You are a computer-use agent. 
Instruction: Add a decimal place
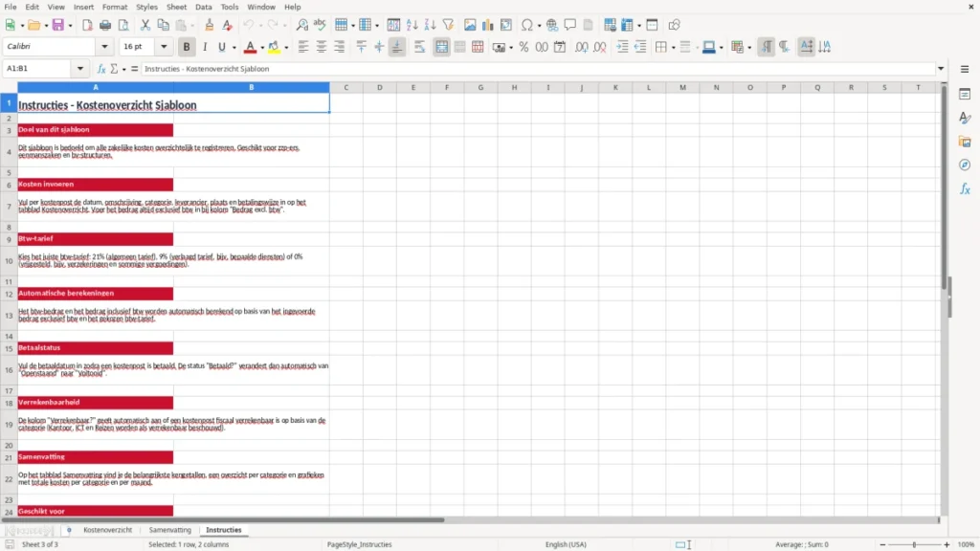point(581,47)
